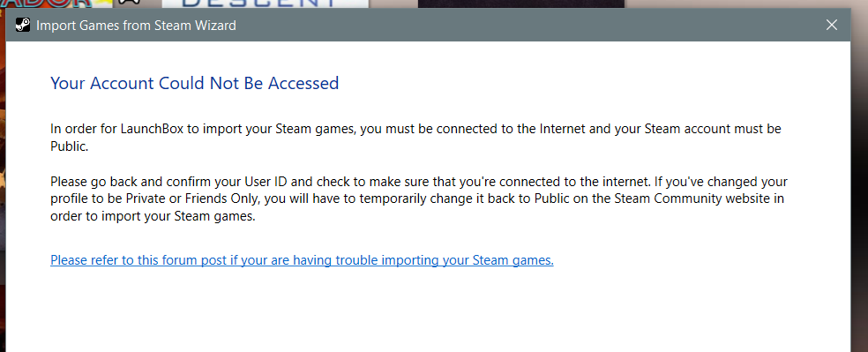The height and width of the screenshot is (352, 868).
Task: Click the word LaunchBox in the first paragraph
Action: coord(153,130)
